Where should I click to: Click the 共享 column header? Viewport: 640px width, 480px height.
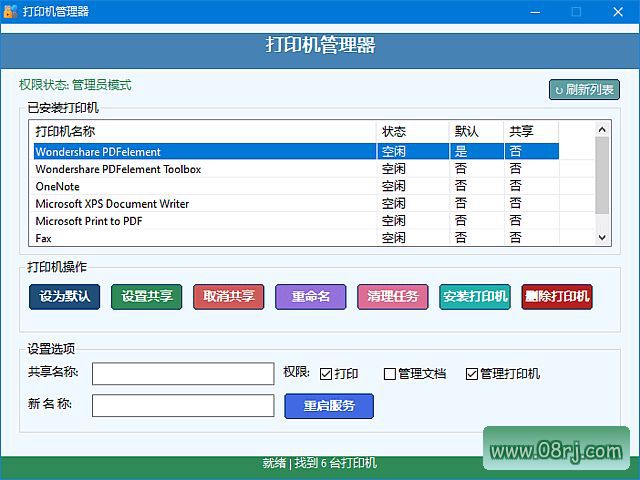tap(531, 131)
